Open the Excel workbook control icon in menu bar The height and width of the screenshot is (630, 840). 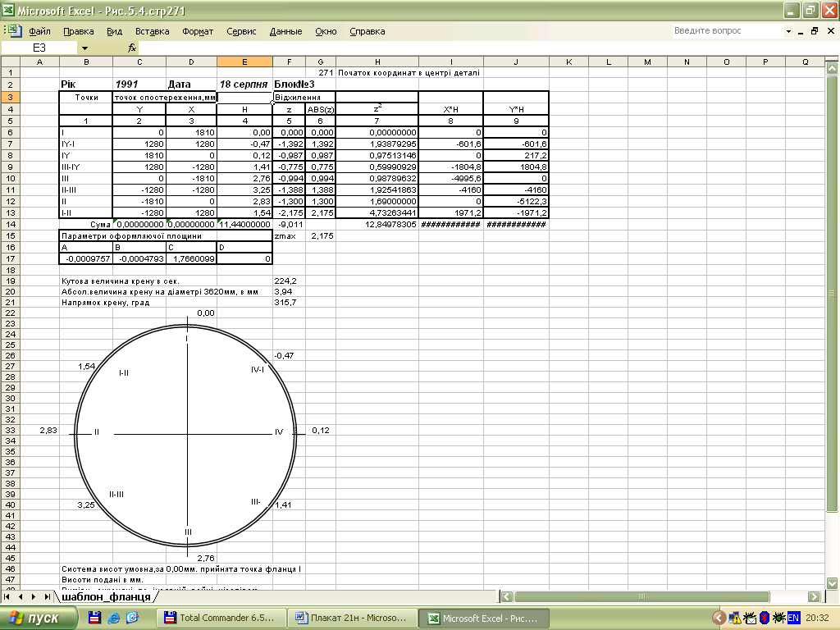tap(13, 30)
